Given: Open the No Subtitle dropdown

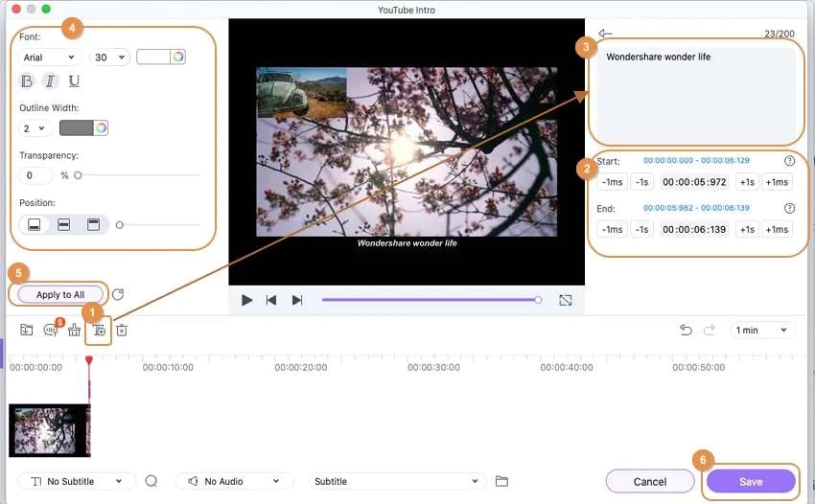Looking at the screenshot, I should tap(77, 481).
